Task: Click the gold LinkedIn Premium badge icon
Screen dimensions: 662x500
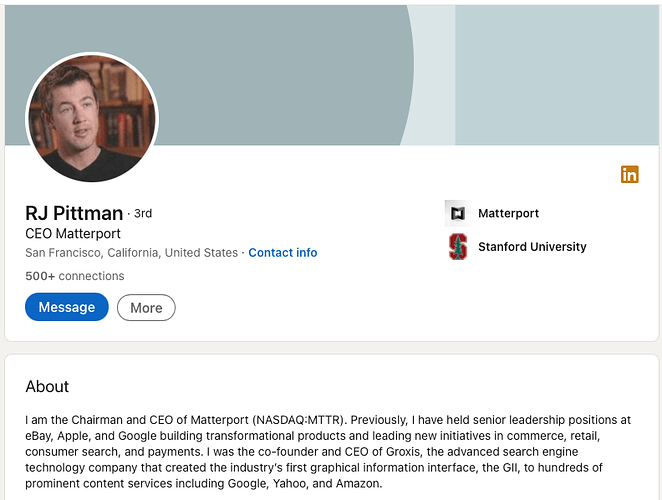Action: pyautogui.click(x=629, y=174)
